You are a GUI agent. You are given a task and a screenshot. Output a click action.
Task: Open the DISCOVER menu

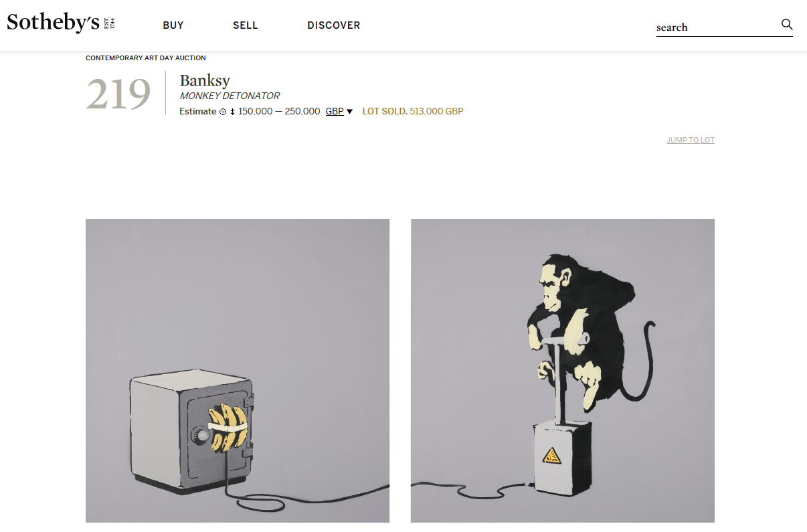pyautogui.click(x=334, y=25)
